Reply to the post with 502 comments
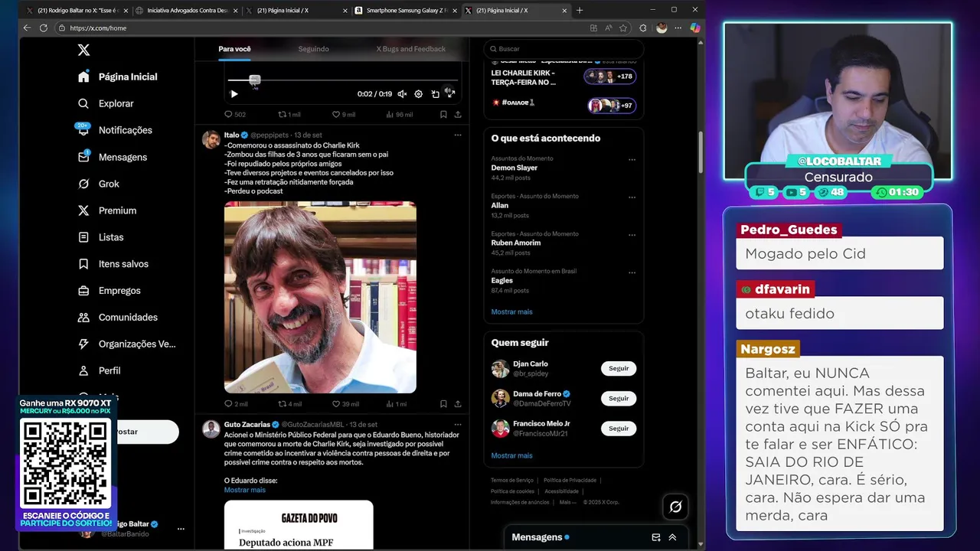This screenshot has height=551, width=980. click(x=234, y=115)
